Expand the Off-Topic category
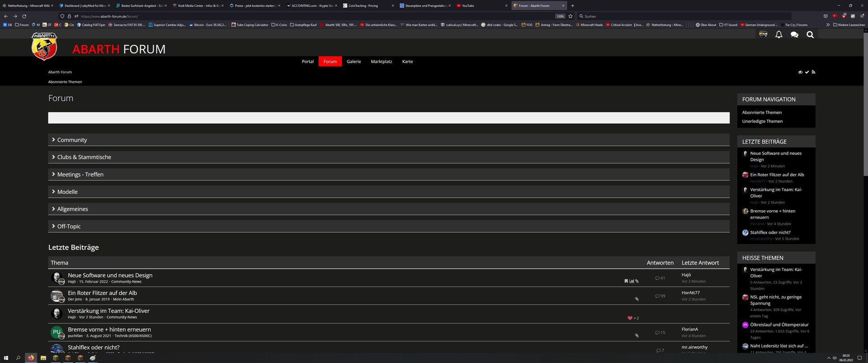 tap(69, 226)
